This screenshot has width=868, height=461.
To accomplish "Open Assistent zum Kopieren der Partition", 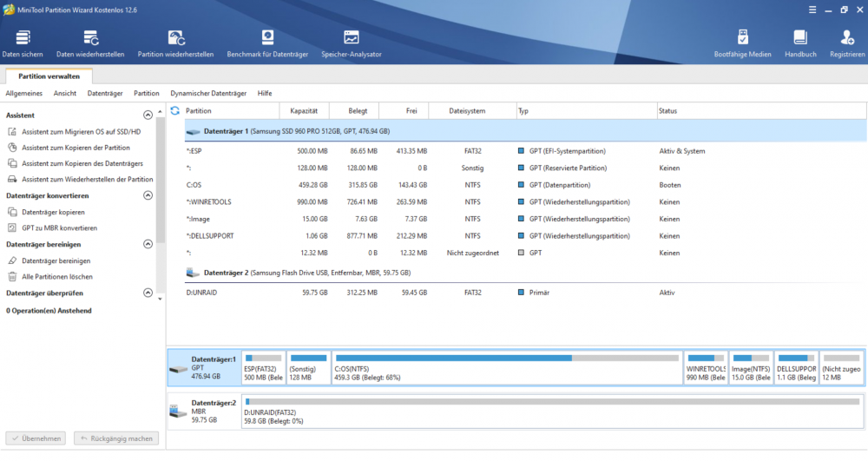I will coord(76,148).
